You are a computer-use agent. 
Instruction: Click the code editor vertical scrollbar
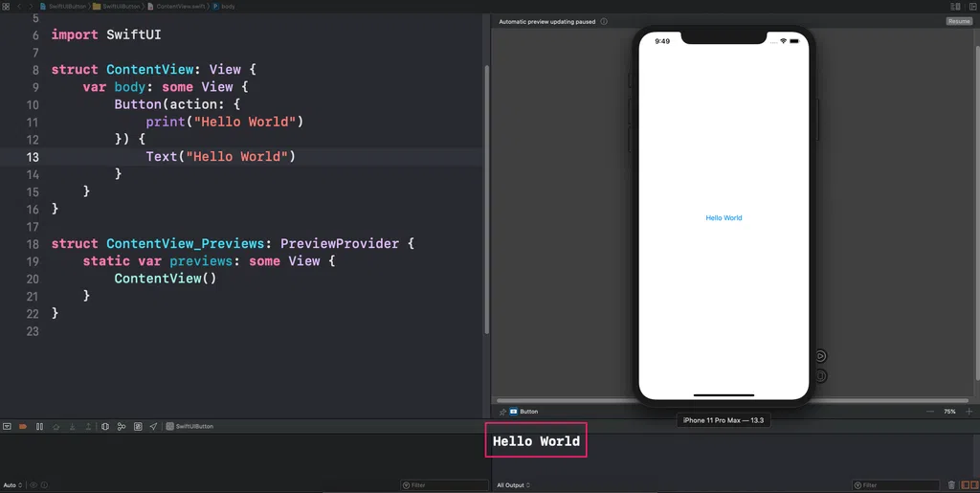click(487, 199)
